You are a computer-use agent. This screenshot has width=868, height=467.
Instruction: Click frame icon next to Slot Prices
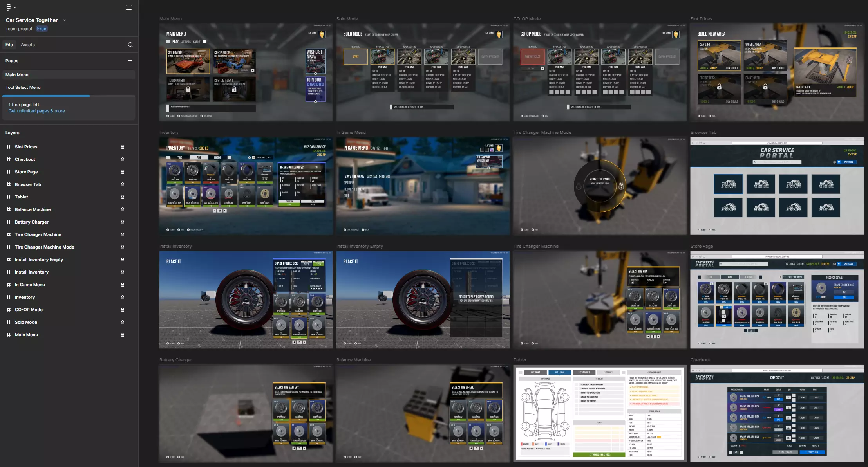9,147
